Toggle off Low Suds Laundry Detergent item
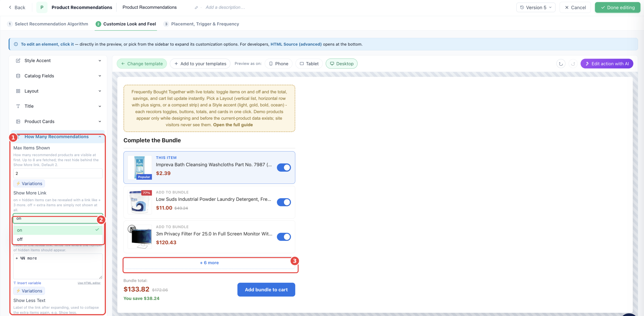 pos(284,202)
